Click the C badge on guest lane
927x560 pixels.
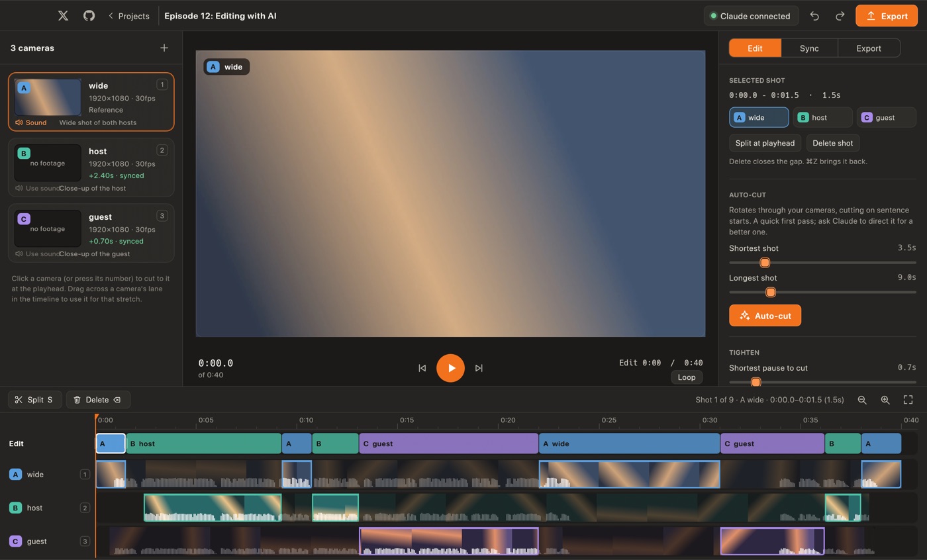coord(15,541)
